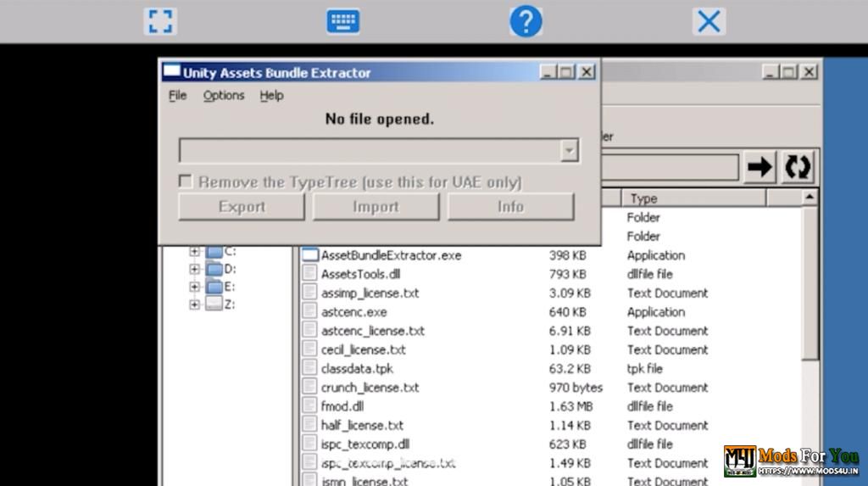Click the file selection combo box field
Image resolution: width=868 pixels, height=486 pixels.
[x=379, y=150]
